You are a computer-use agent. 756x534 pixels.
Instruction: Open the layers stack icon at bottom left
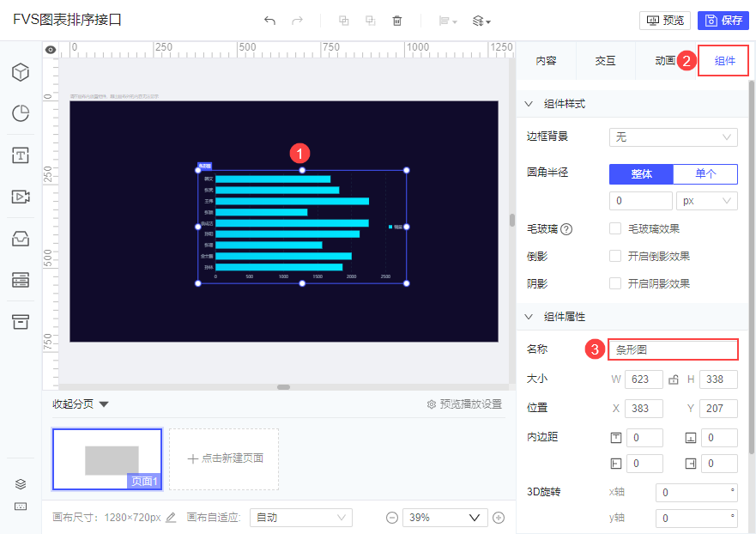[21, 484]
